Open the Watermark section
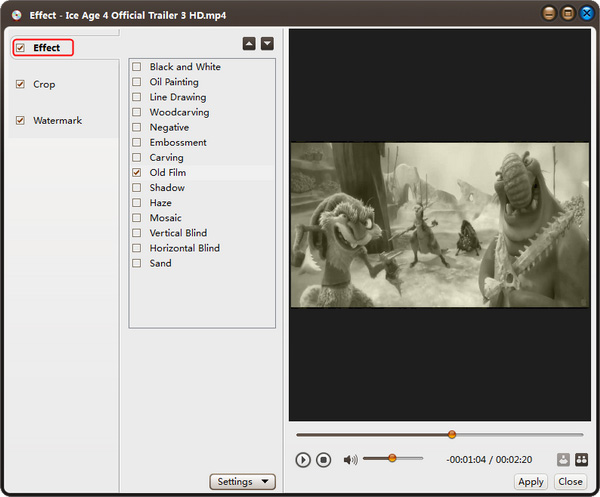Viewport: 600px width, 497px height. (x=57, y=121)
